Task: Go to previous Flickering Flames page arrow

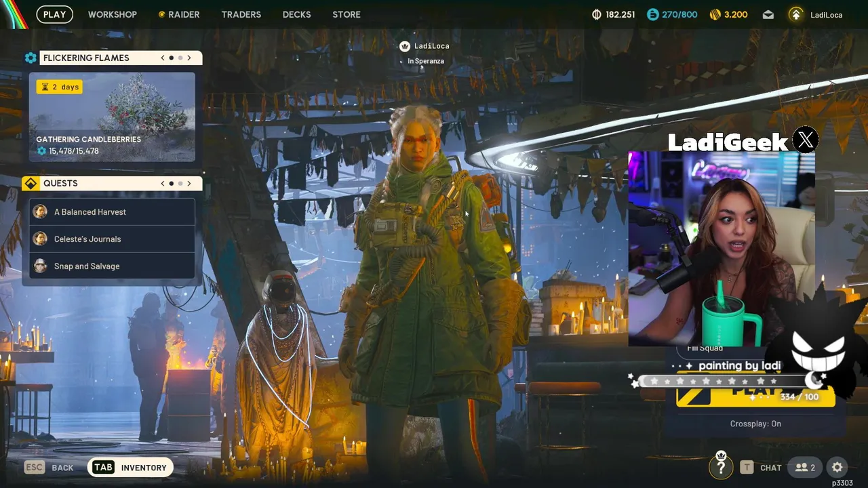Action: (163, 58)
